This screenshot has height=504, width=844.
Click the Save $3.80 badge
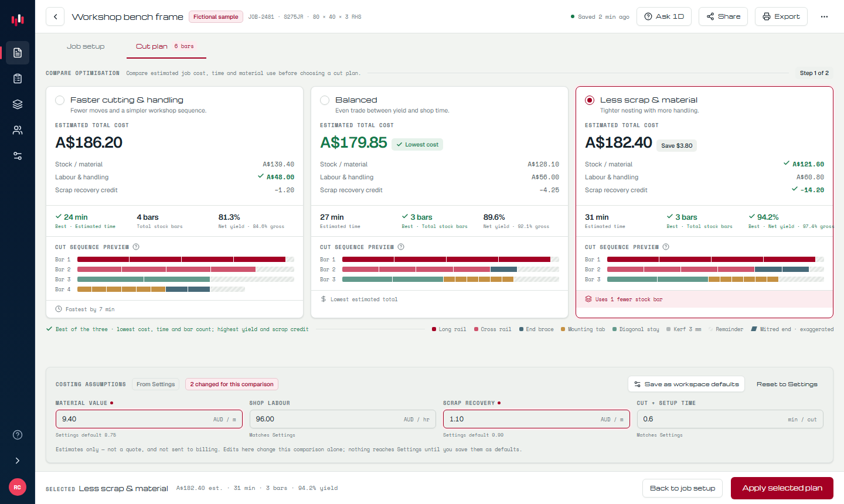pyautogui.click(x=676, y=146)
